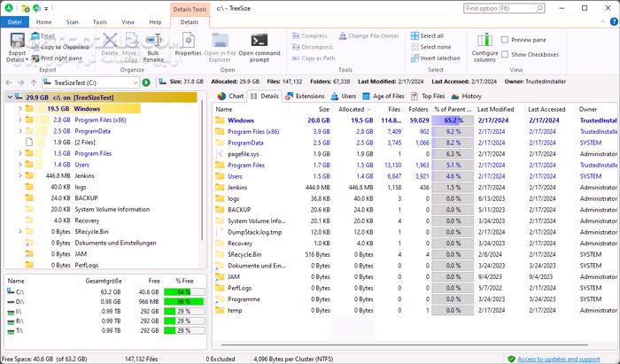Open the Datei menu
This screenshot has width=620, height=364.
click(x=15, y=22)
